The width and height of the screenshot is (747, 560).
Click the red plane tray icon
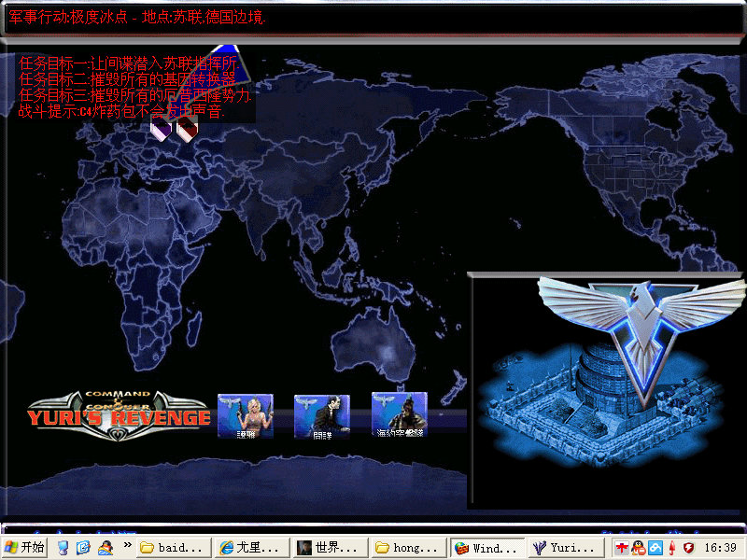coord(621,548)
